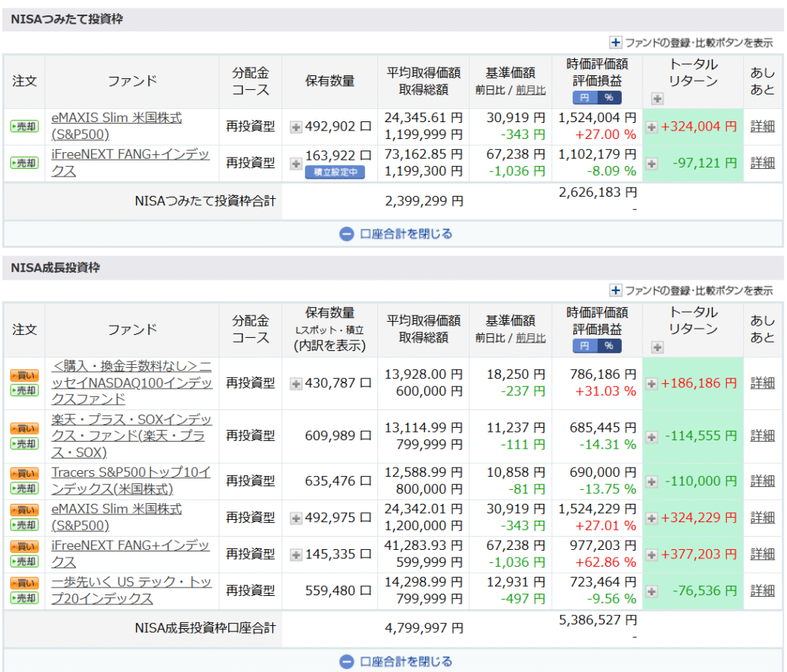Click 売却 button for 一歩先いく USテック・トップ20
This screenshot has width=787, height=672.
24,598
